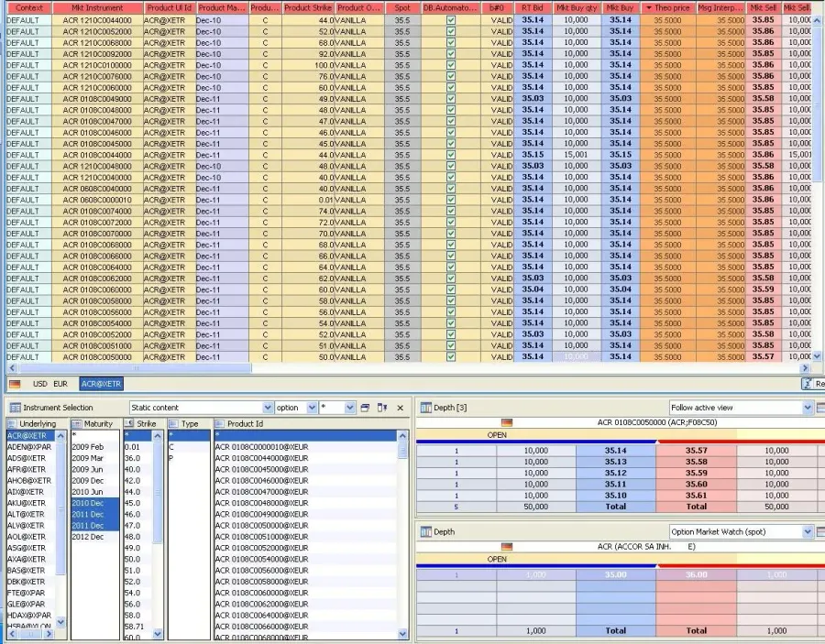Click the pin panel icon in Instrument Selection

[382, 408]
